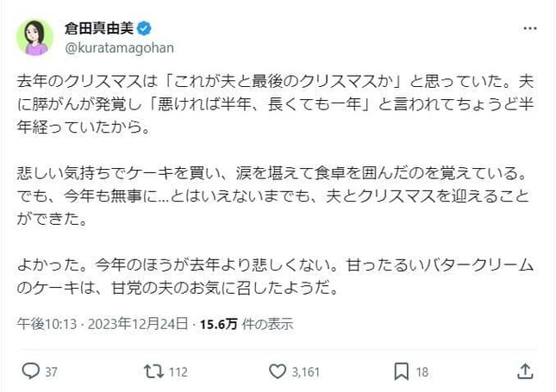The width and height of the screenshot is (556, 392).
Task: Click the retweet count 112
Action: click(178, 373)
